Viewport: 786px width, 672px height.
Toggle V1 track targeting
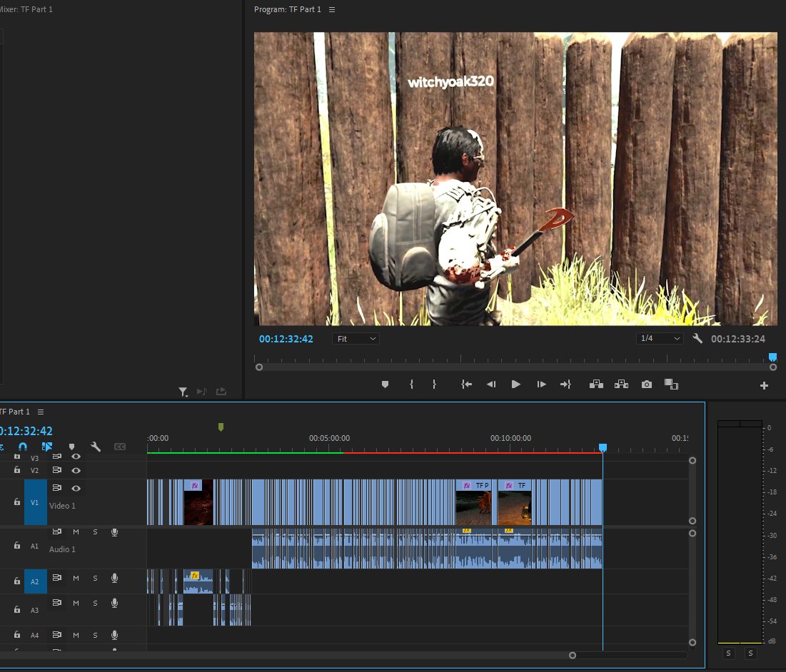[x=35, y=502]
